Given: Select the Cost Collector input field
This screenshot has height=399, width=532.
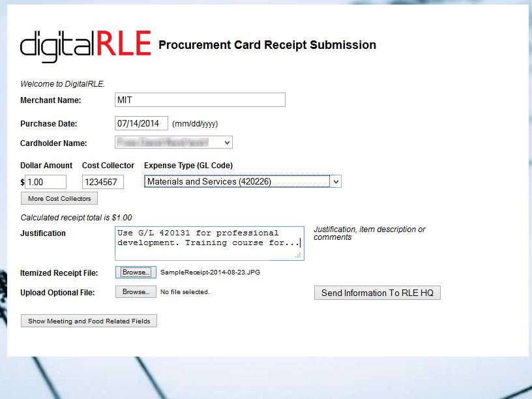Looking at the screenshot, I should coord(102,182).
